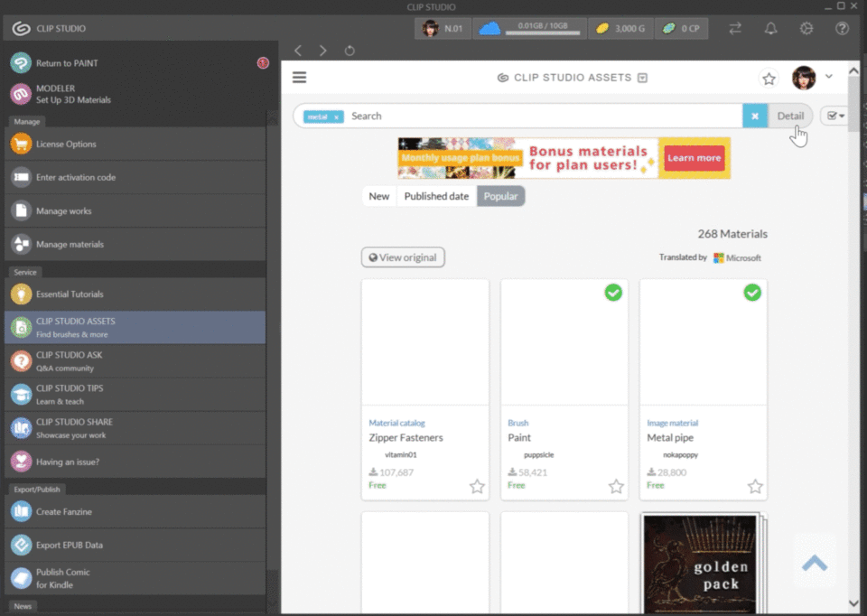Expand the CLIP STUDIO ASSETS title dropdown
Image resolution: width=867 pixels, height=616 pixels.
(x=642, y=78)
